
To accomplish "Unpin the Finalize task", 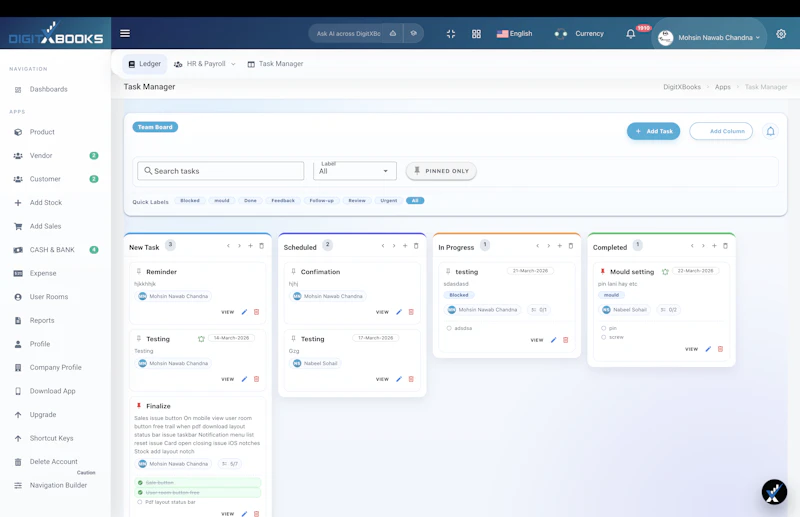I will pos(138,406).
